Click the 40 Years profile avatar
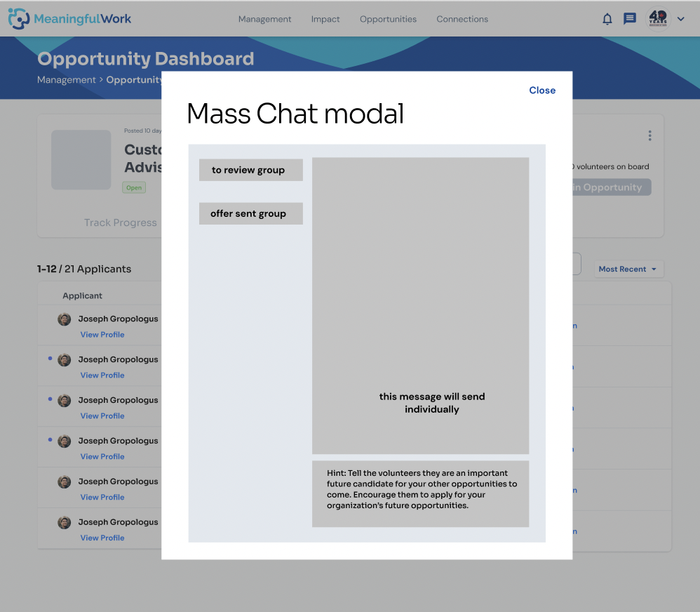Viewport: 700px width, 612px height. pyautogui.click(x=658, y=19)
